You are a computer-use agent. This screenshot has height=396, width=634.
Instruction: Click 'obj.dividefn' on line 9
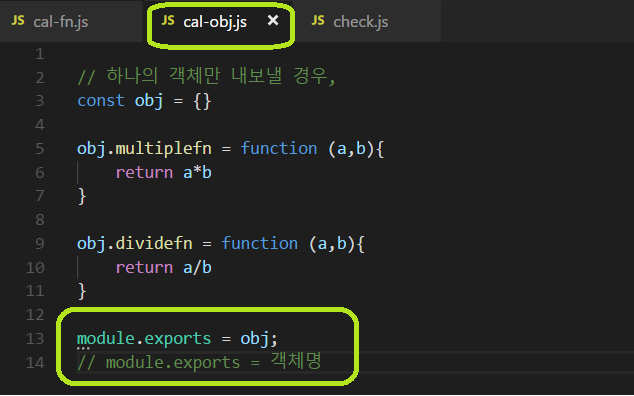135,244
